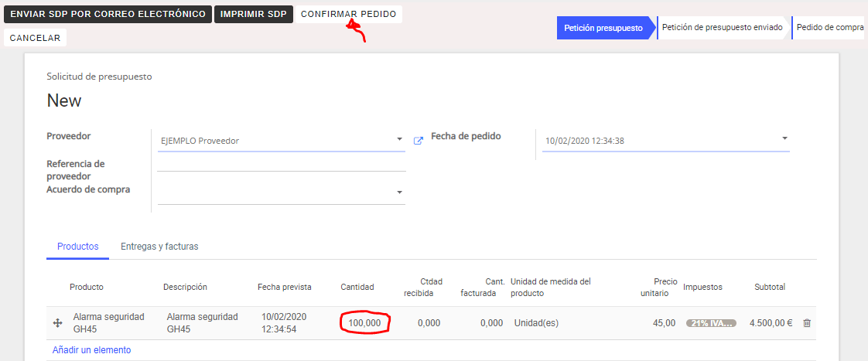Click the Unidad(es) unit of measure cell
This screenshot has width=868, height=361.
pyautogui.click(x=536, y=323)
